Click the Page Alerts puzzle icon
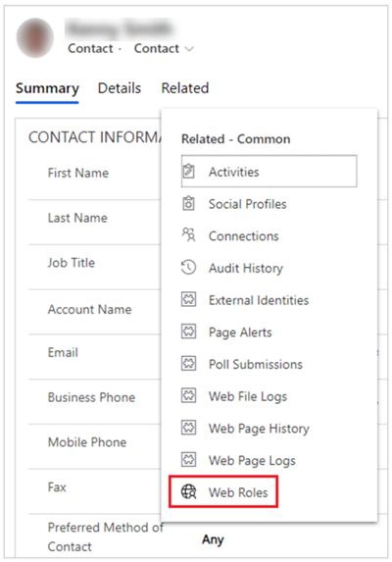 pyautogui.click(x=189, y=332)
